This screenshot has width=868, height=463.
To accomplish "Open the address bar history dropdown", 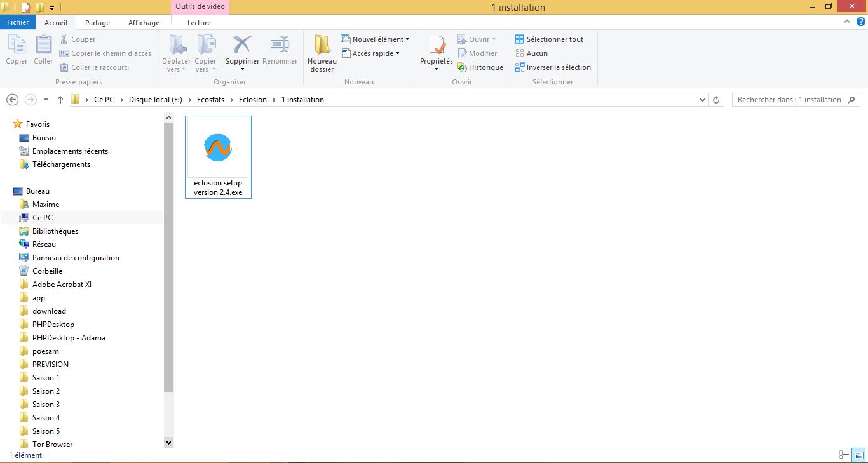I will tap(702, 100).
